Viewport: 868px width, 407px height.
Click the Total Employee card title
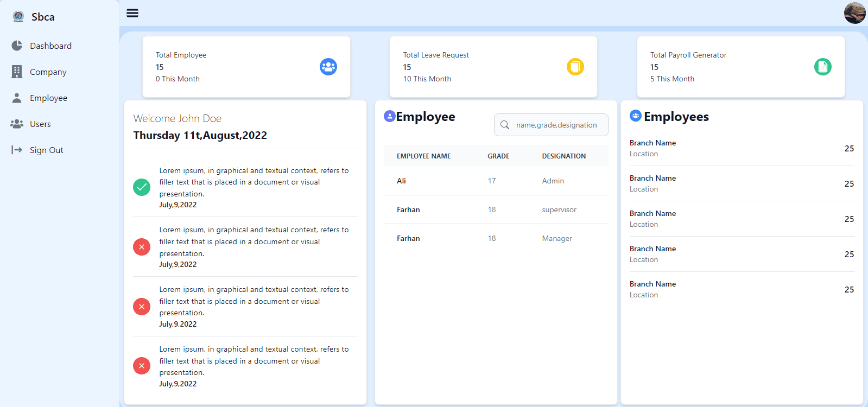181,55
